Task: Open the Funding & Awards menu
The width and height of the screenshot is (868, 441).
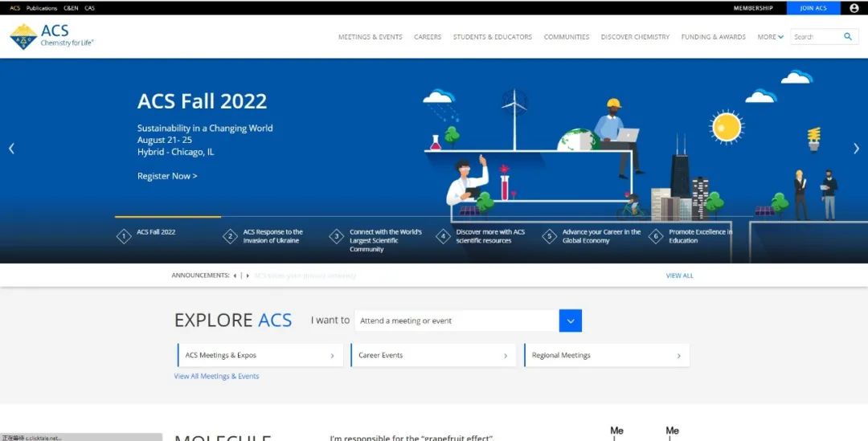Action: (713, 37)
